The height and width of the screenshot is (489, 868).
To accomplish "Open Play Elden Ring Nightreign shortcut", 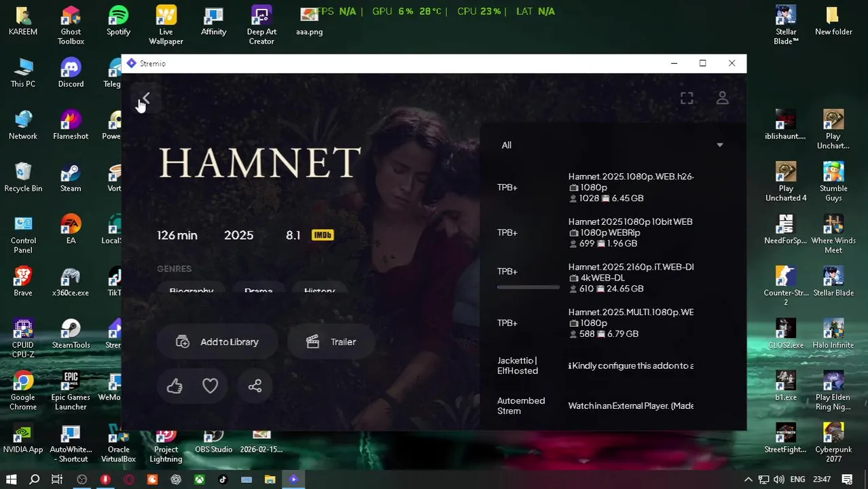I will [833, 391].
